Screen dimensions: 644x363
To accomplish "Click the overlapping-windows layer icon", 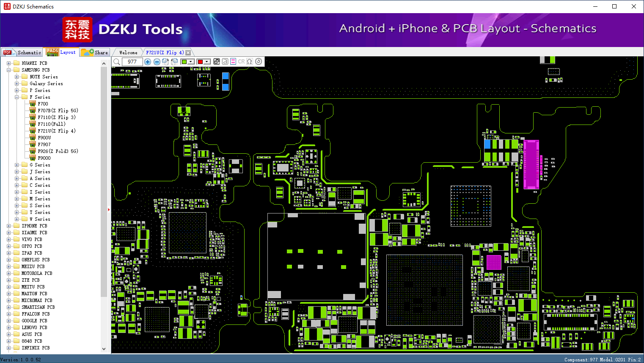I will pyautogui.click(x=217, y=61).
